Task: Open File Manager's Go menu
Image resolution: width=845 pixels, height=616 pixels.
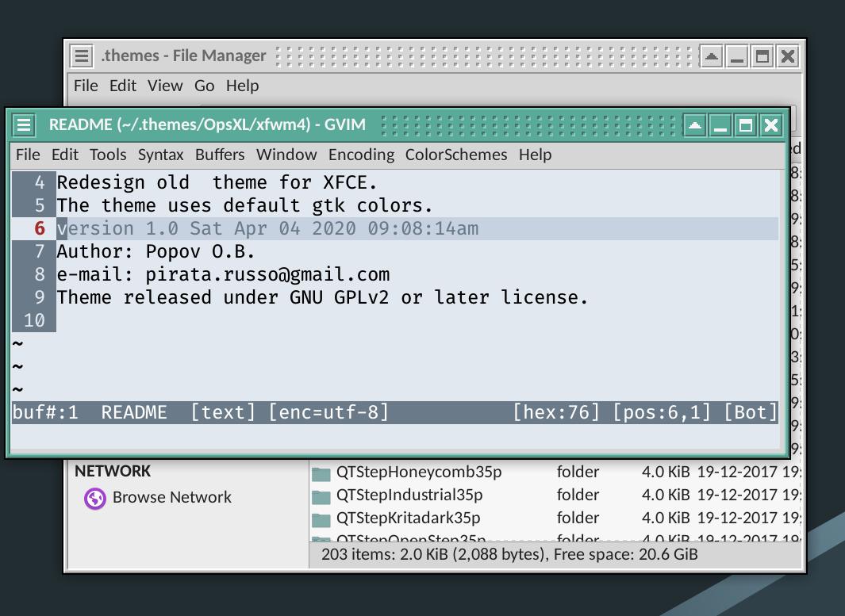Action: click(x=204, y=86)
